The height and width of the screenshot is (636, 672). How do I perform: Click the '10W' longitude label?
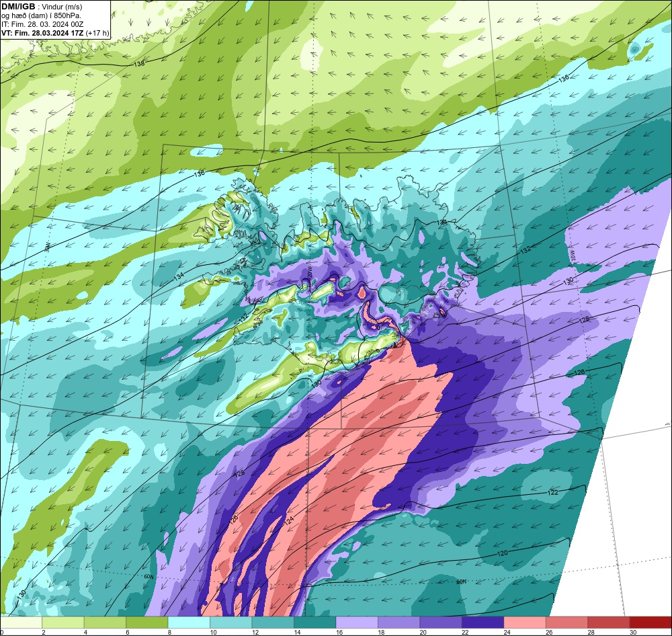[x=573, y=255]
